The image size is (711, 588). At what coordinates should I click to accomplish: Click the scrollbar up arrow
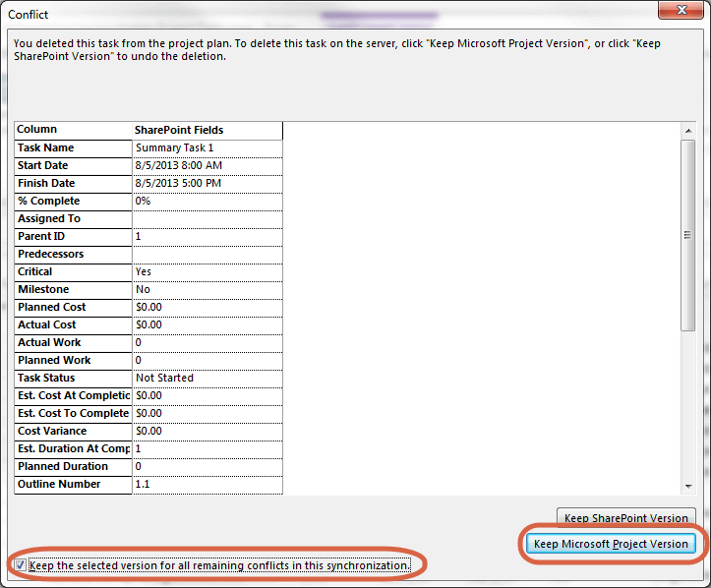(x=688, y=131)
